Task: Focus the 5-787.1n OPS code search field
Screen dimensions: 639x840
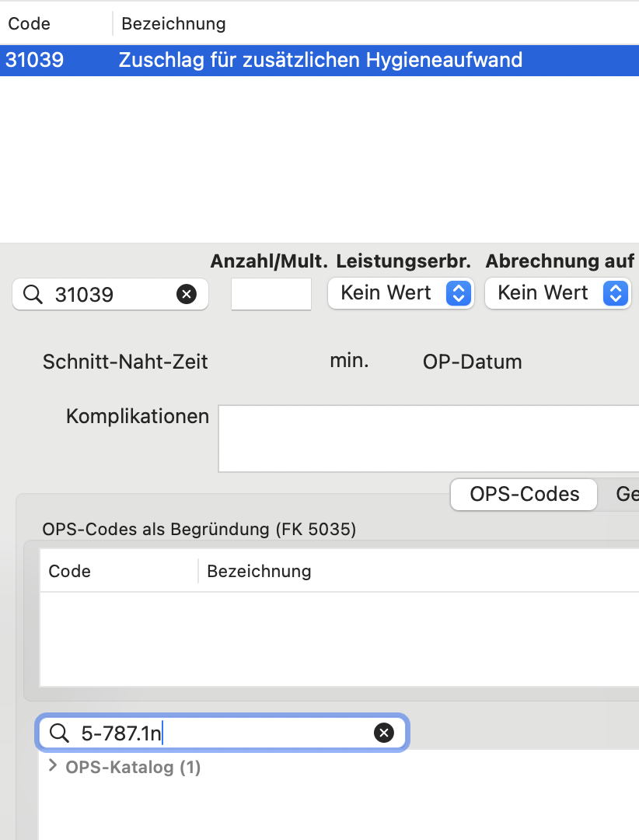Action: click(222, 733)
